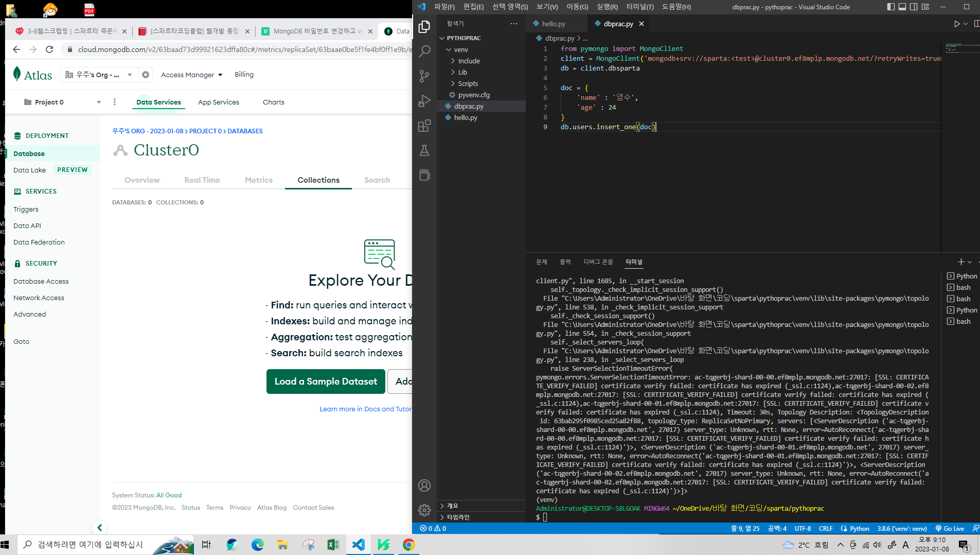Open the 파일(F) menu
980x555 pixels.
[x=444, y=7]
